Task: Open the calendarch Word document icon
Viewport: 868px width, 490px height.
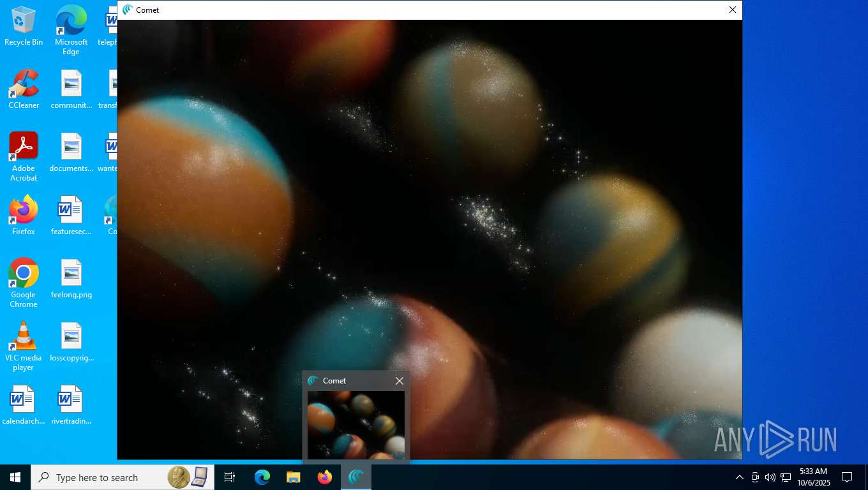Action: [24, 405]
